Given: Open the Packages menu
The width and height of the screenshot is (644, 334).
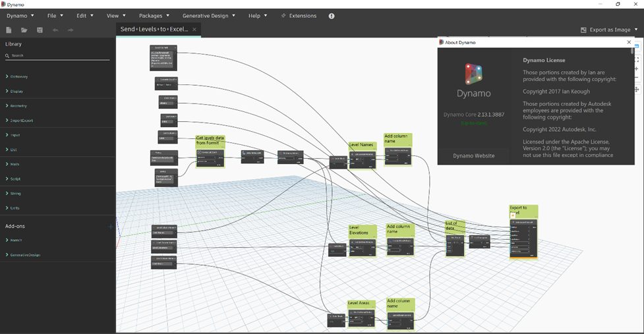Looking at the screenshot, I should [154, 15].
